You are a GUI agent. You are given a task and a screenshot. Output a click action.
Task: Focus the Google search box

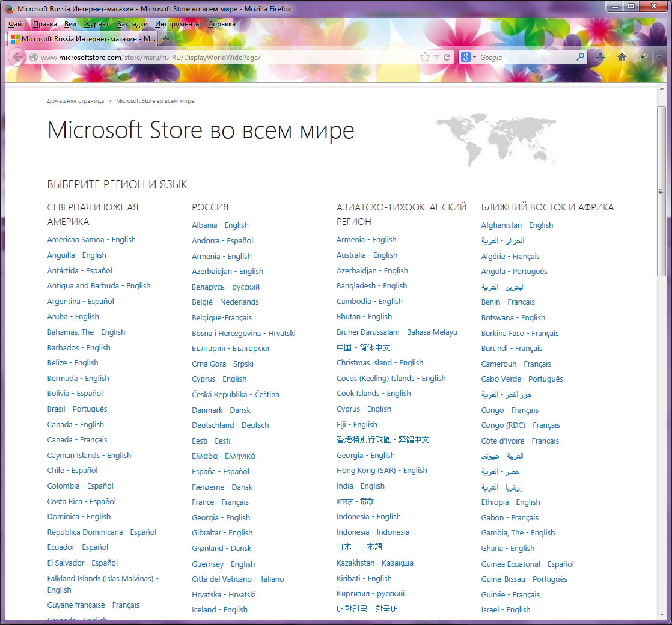[x=527, y=58]
